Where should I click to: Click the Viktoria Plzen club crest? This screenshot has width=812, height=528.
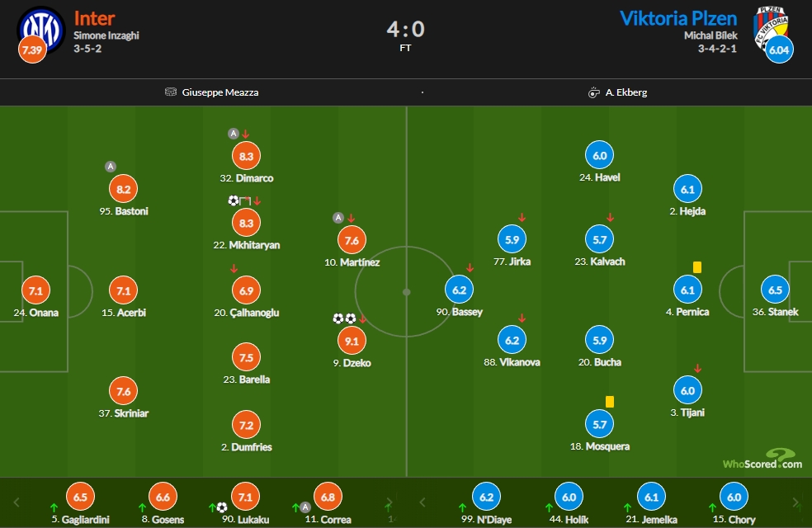pyautogui.click(x=770, y=27)
